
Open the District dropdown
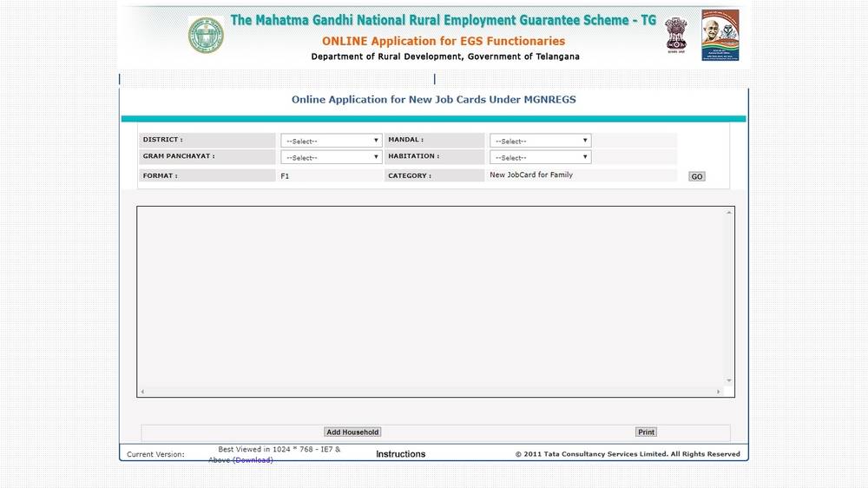click(x=331, y=141)
